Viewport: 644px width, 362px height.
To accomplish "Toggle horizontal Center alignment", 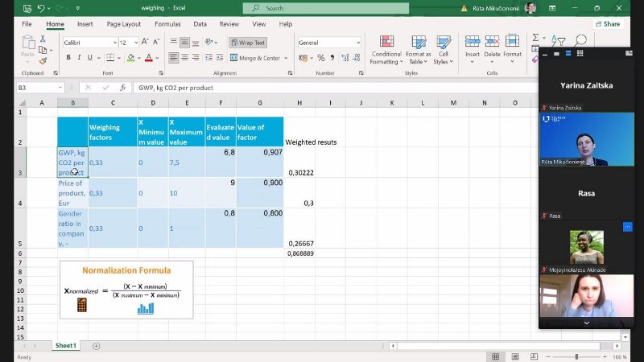I will coord(185,57).
